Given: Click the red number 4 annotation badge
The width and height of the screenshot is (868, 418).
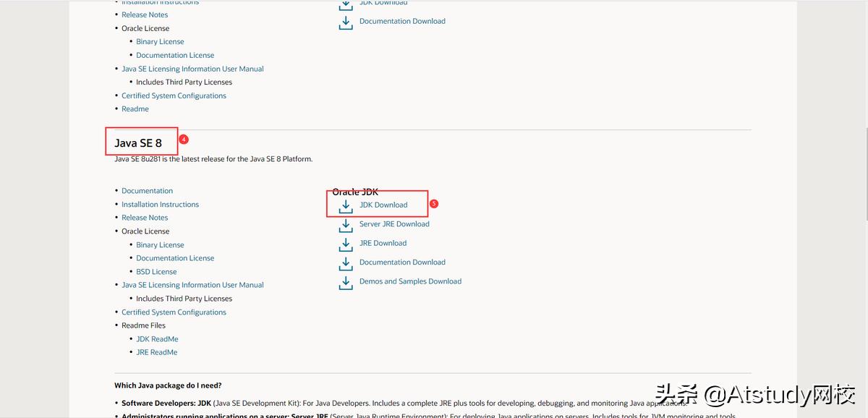Looking at the screenshot, I should point(184,139).
